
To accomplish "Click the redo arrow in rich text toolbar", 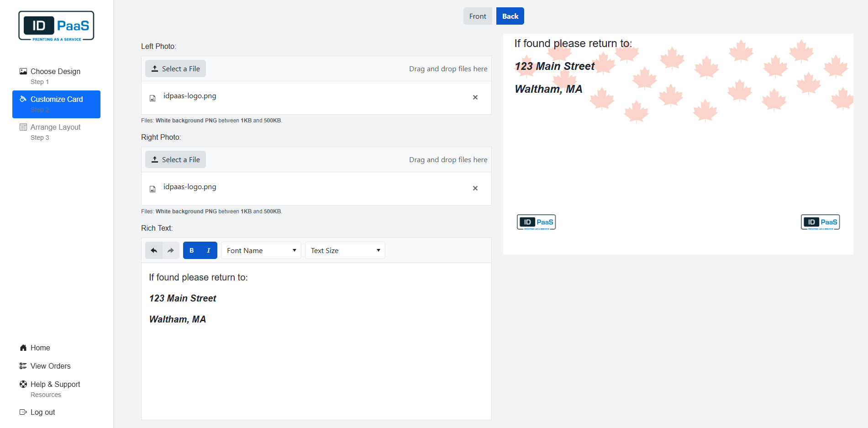I will click(x=171, y=250).
